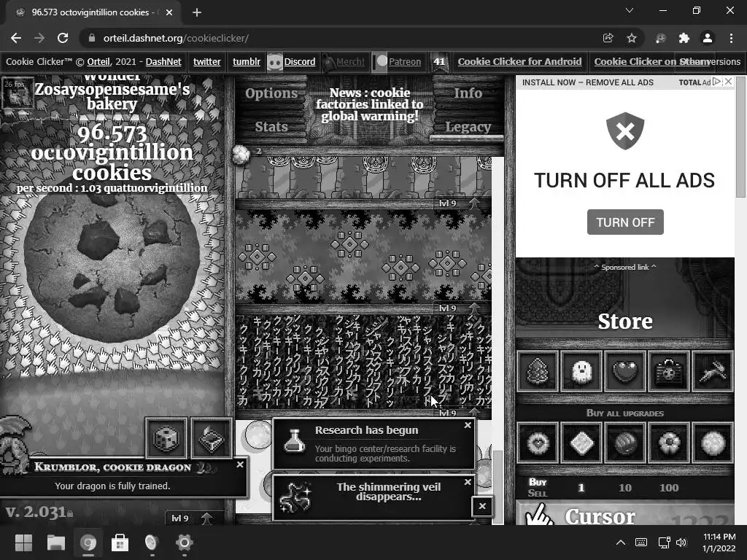The width and height of the screenshot is (747, 560).
Task: Go back in browser history
Action: 16,38
